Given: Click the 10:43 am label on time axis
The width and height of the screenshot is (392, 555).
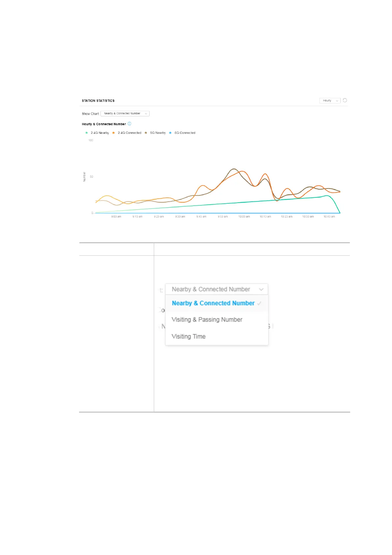Looking at the screenshot, I should point(329,217).
